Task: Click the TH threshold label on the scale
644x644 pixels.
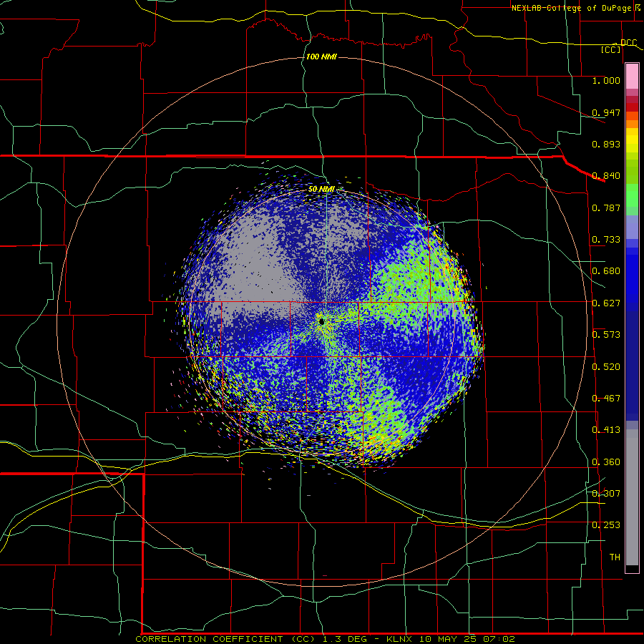Action: 615,557
